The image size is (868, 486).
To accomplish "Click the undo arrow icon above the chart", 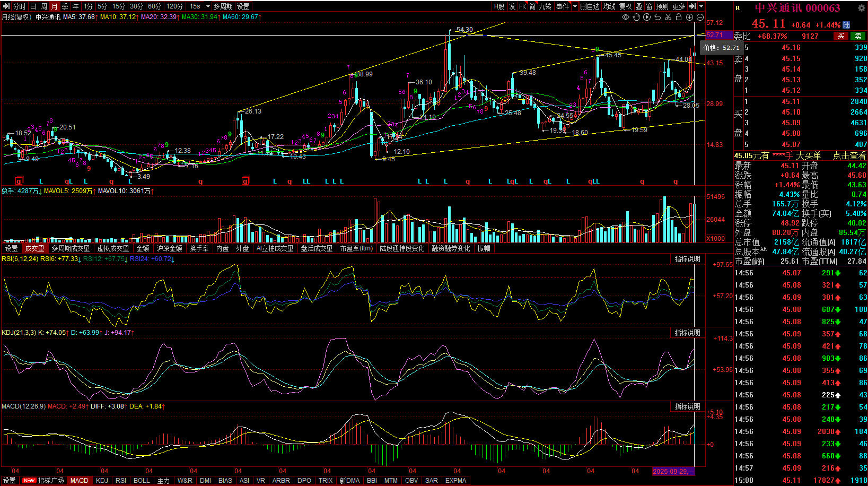I will [x=657, y=17].
